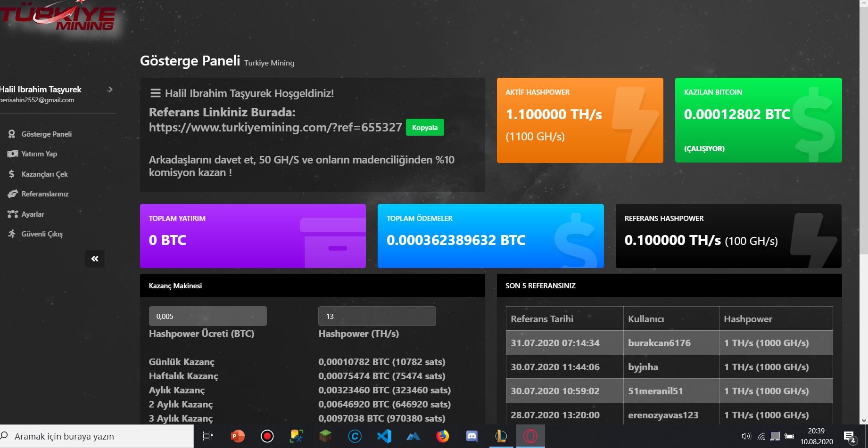Click the green Kopyala button
This screenshot has width=868, height=448.
[x=425, y=128]
